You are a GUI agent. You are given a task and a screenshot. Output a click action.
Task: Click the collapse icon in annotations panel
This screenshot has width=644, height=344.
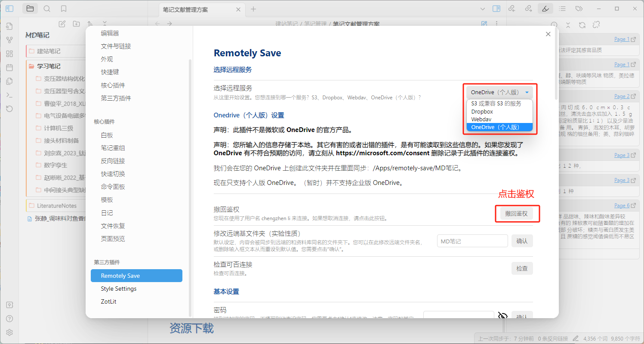568,25
